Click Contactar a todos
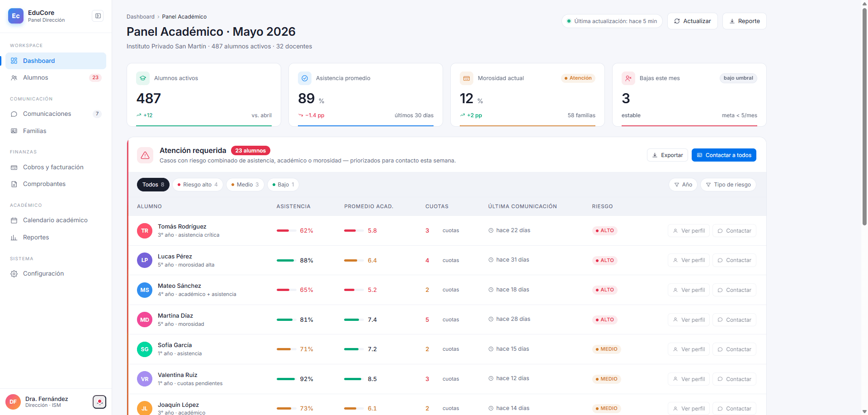Screen dimensions: 868x415 coord(724,155)
